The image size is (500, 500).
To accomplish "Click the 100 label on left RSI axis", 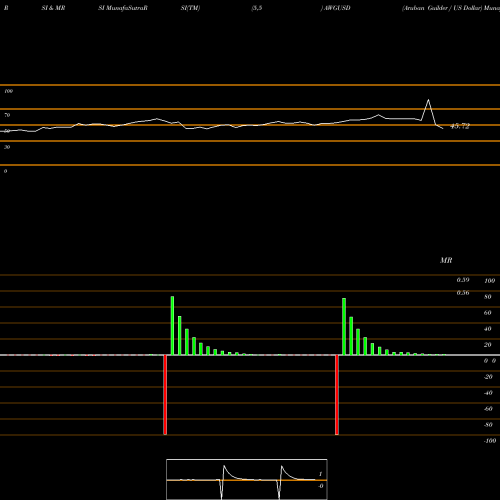I will pyautogui.click(x=8, y=91).
